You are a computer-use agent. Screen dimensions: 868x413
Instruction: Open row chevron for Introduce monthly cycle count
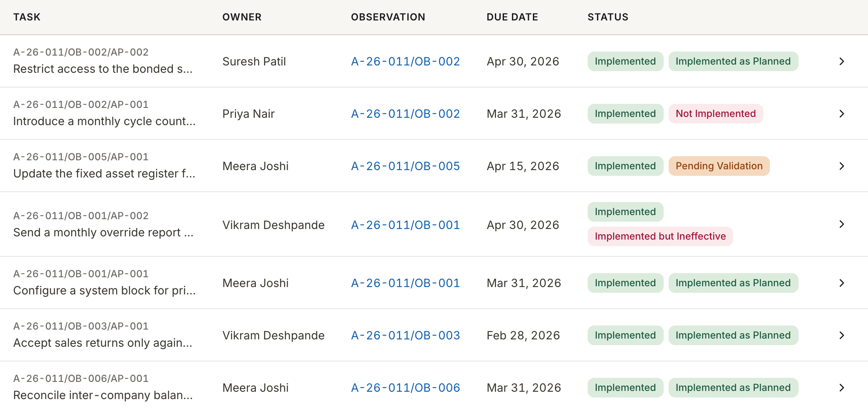(x=841, y=114)
